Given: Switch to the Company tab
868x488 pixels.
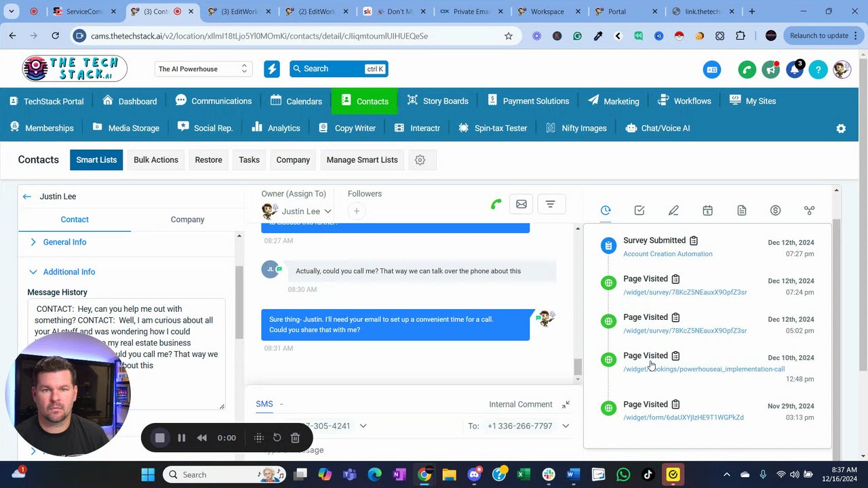Looking at the screenshot, I should (x=187, y=220).
